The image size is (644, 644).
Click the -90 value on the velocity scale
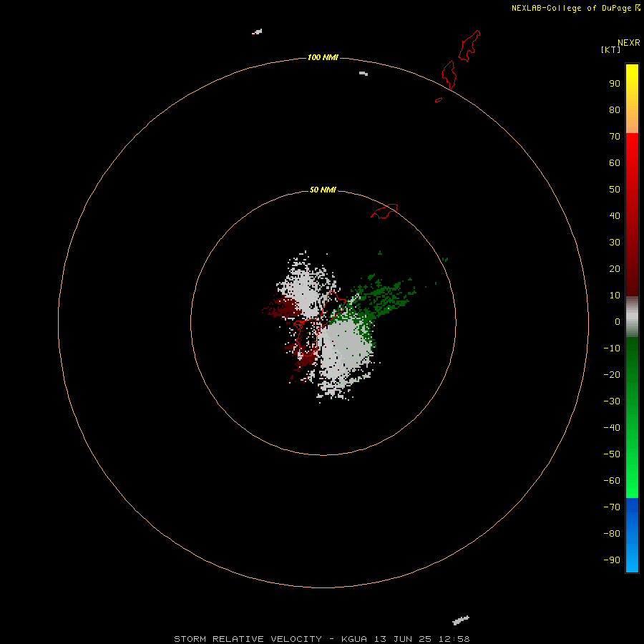(612, 560)
